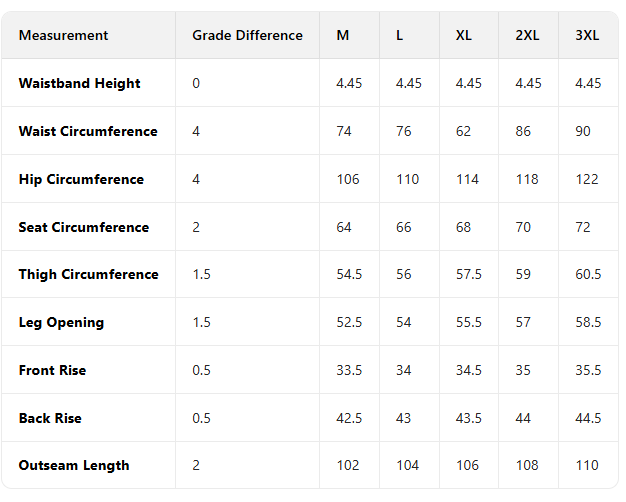
Task: Click the Seat Circumference row label
Action: [x=83, y=227]
